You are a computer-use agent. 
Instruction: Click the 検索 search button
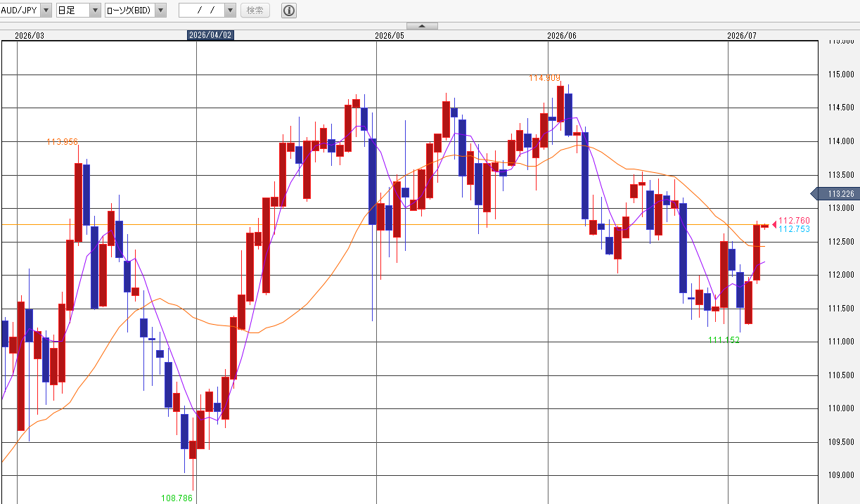(255, 10)
